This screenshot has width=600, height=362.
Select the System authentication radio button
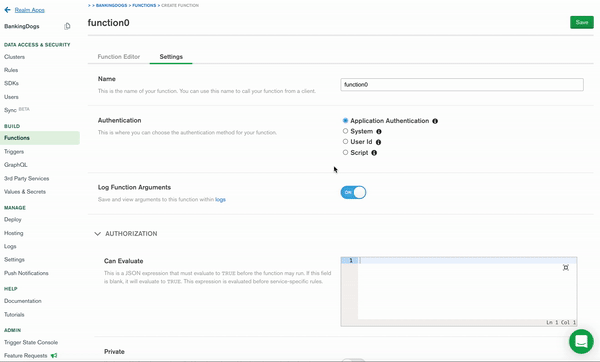click(346, 131)
